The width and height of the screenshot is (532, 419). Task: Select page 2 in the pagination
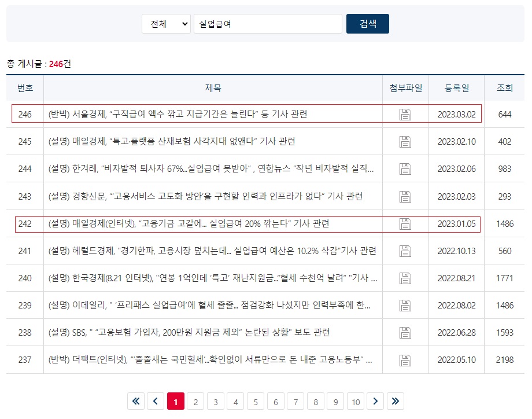[x=195, y=401]
